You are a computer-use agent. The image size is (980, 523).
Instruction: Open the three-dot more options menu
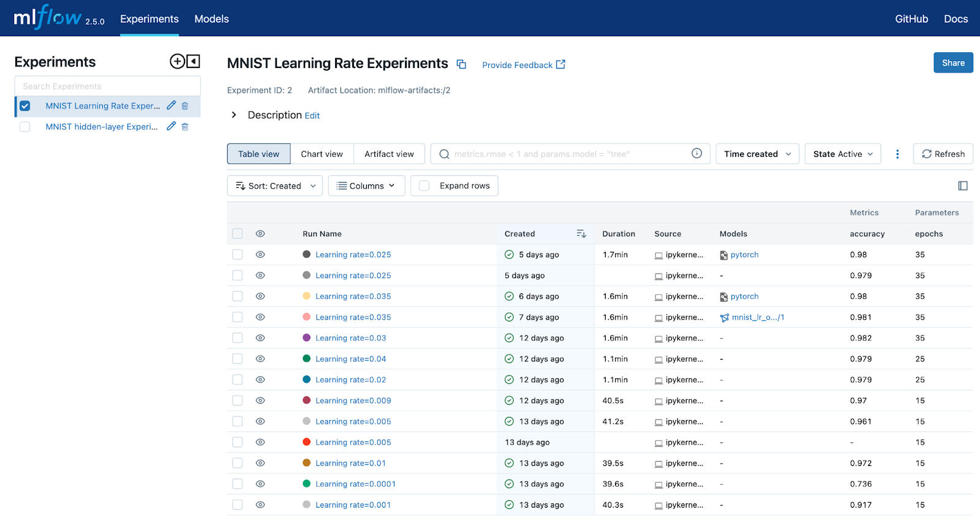coord(897,154)
